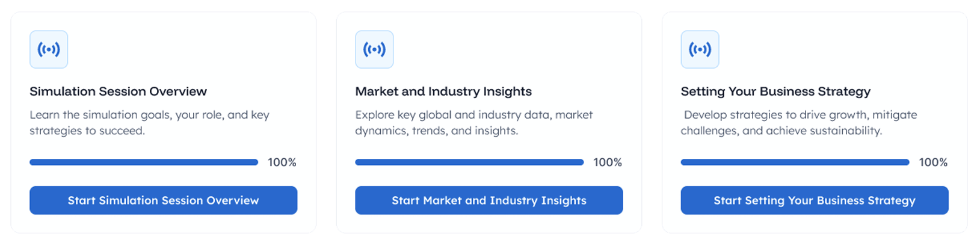Click the Simulation Session Overview broadcast icon
The image size is (980, 245).
49,49
